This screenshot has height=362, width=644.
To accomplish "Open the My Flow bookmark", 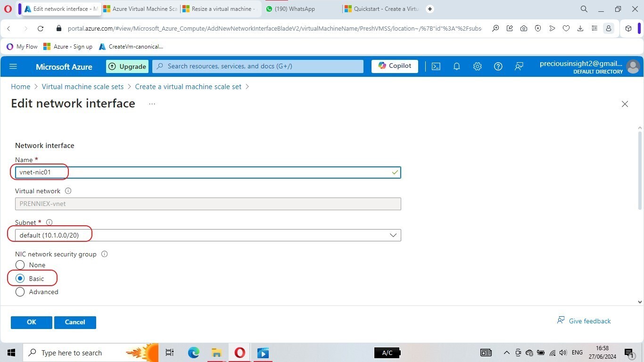I will (22, 47).
